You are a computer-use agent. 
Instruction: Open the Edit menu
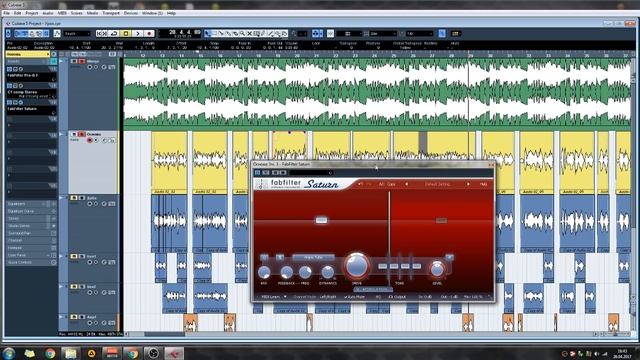coord(18,13)
